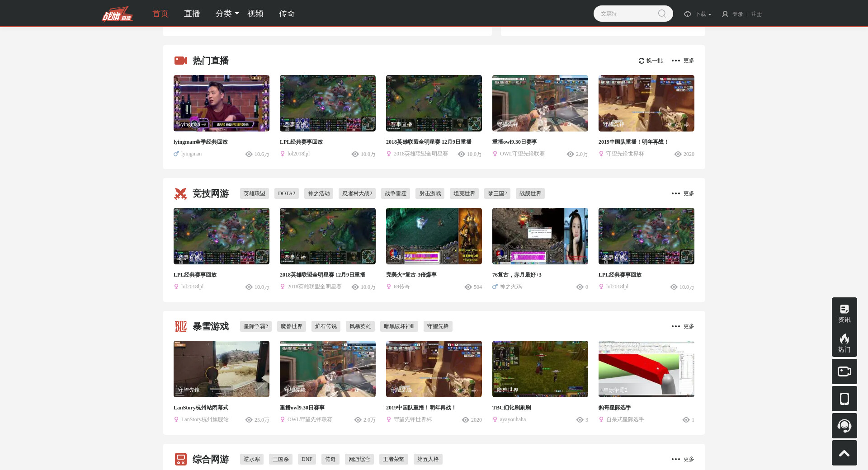Open the 76复古，赤月最好+3 thumbnail

540,236
